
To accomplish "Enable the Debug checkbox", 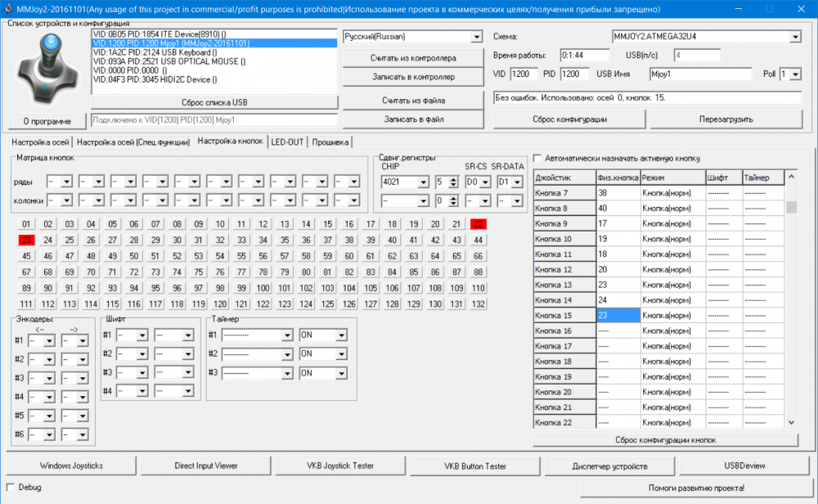I will click(x=11, y=487).
